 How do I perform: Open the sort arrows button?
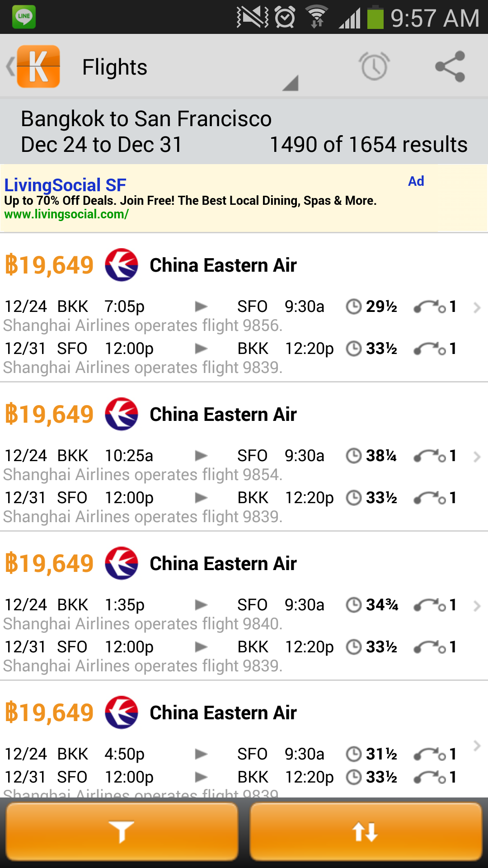[366, 831]
